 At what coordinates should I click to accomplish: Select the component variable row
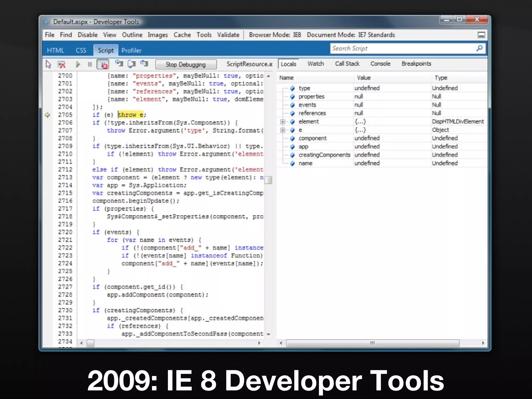point(382,138)
